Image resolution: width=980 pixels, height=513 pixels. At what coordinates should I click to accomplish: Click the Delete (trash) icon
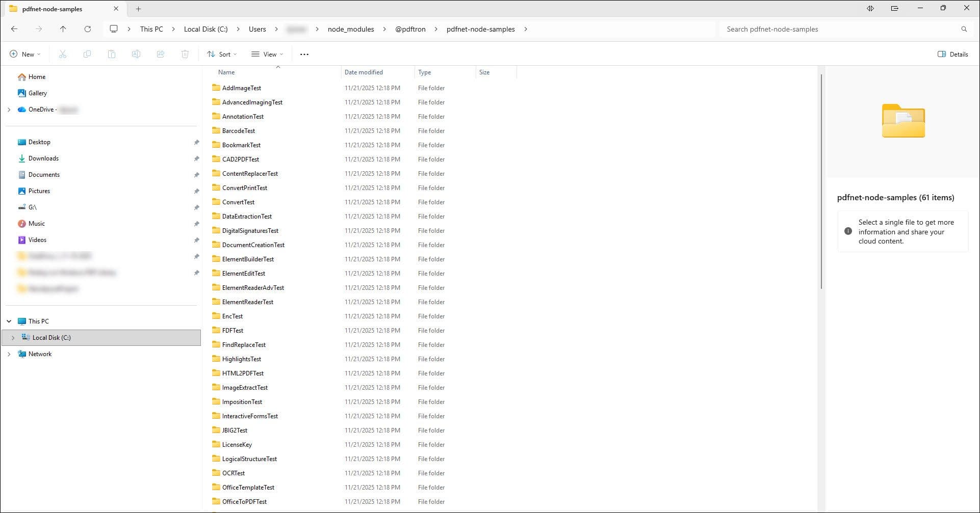(185, 54)
